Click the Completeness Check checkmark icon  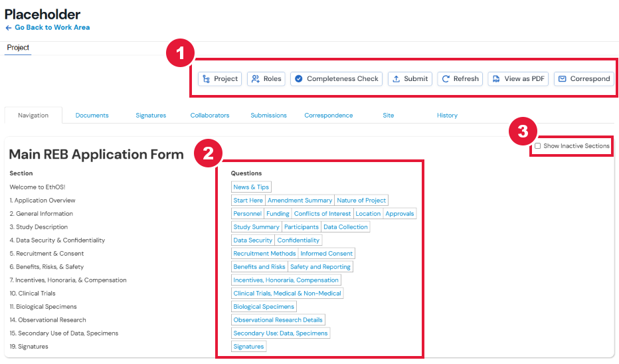[x=299, y=79]
